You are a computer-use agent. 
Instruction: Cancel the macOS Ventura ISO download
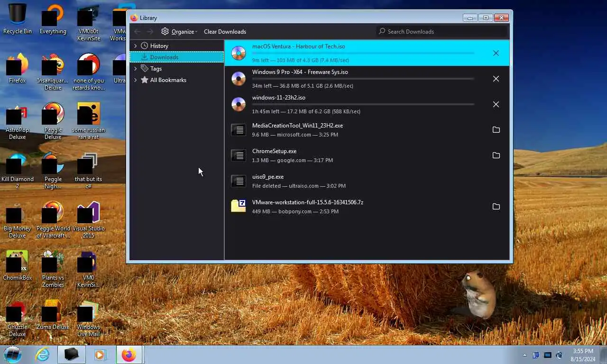point(496,53)
